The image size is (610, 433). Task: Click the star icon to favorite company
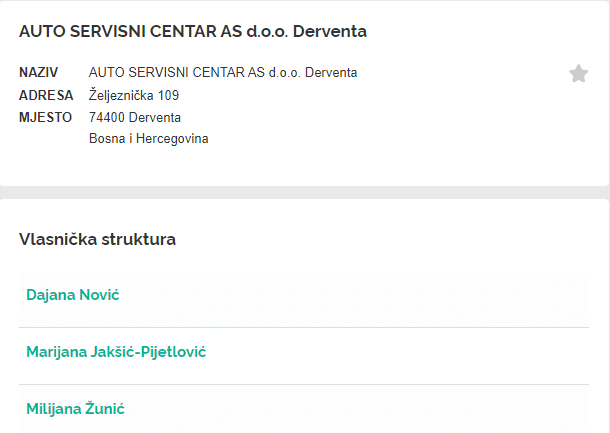[x=578, y=73]
